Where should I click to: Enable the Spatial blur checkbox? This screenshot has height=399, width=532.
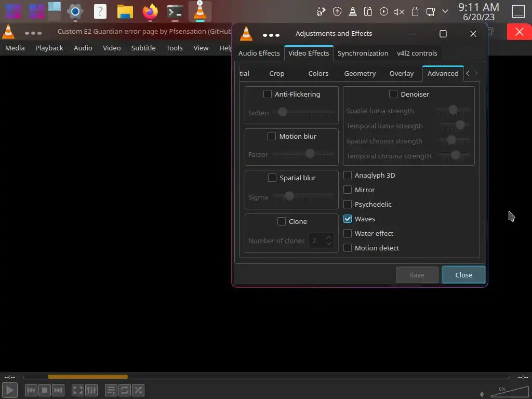(272, 178)
